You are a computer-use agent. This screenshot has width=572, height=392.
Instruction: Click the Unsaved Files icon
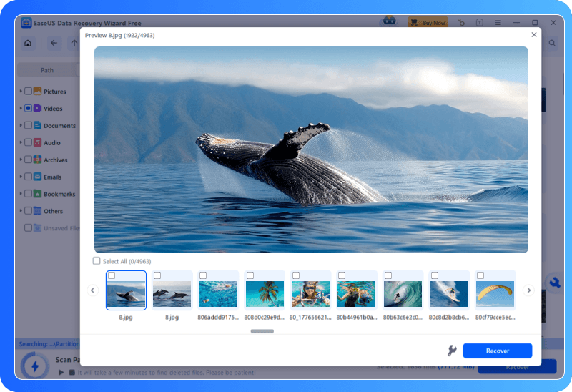[37, 228]
